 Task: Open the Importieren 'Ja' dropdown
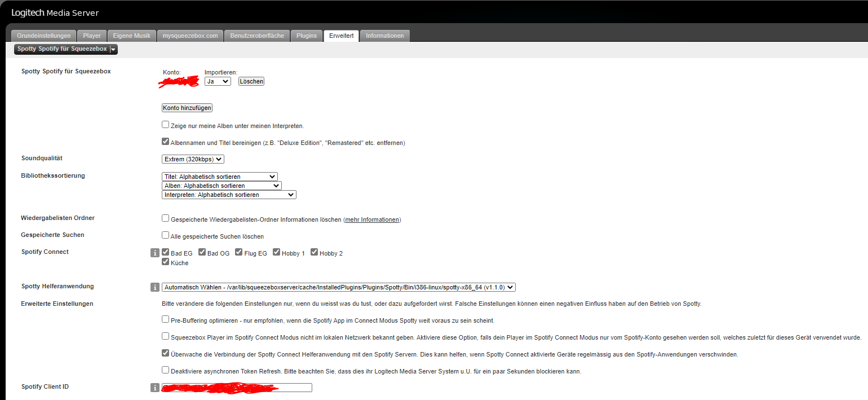(218, 81)
